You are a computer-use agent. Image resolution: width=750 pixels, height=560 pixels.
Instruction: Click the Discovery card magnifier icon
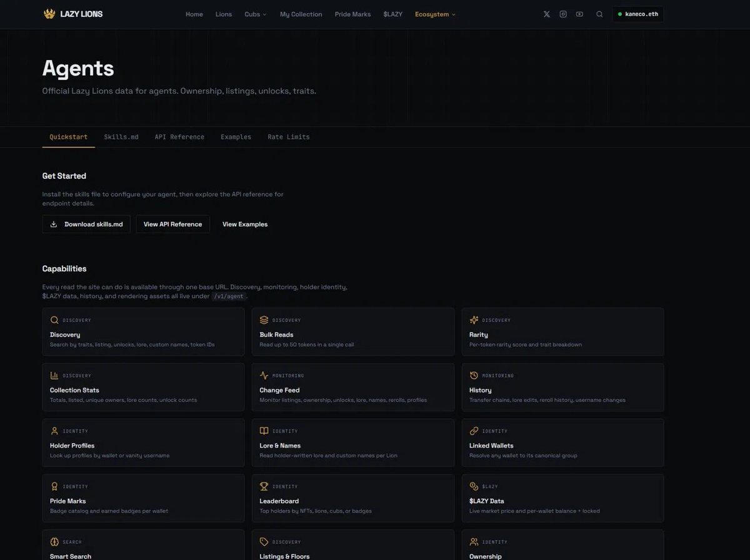click(x=54, y=320)
